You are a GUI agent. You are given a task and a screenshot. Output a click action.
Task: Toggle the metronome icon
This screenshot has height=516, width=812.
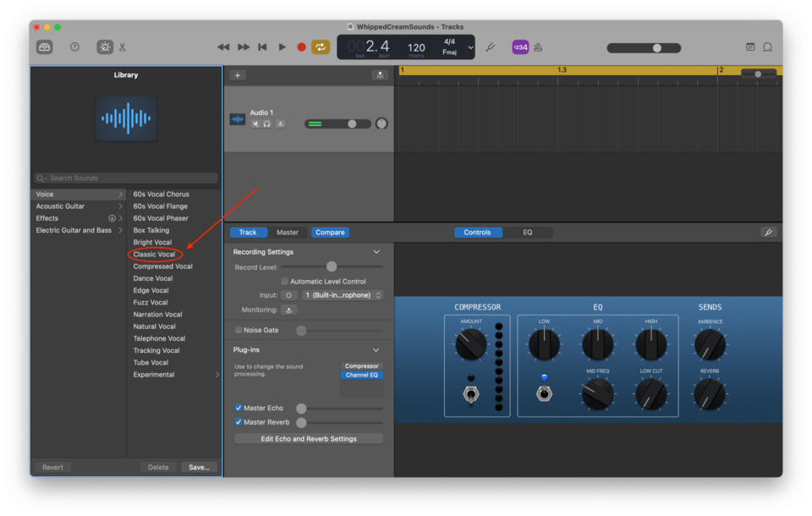pos(538,47)
